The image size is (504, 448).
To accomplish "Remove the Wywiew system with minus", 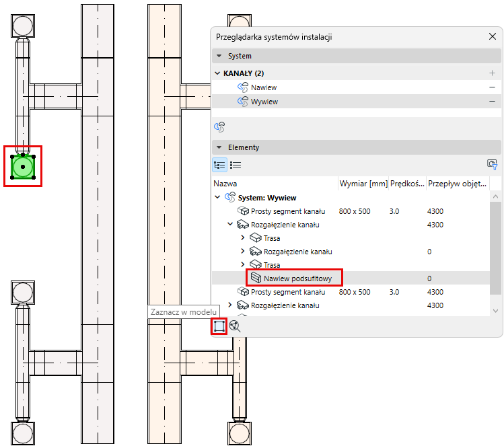I will pyautogui.click(x=492, y=101).
